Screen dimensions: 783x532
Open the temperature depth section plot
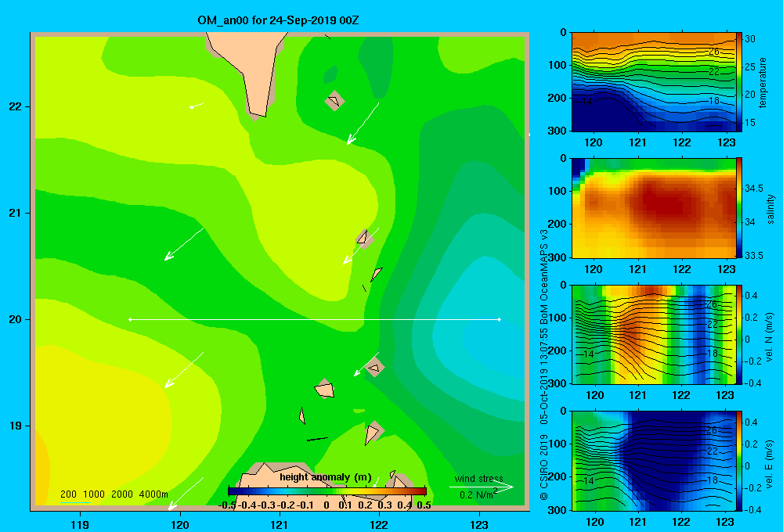click(654, 82)
